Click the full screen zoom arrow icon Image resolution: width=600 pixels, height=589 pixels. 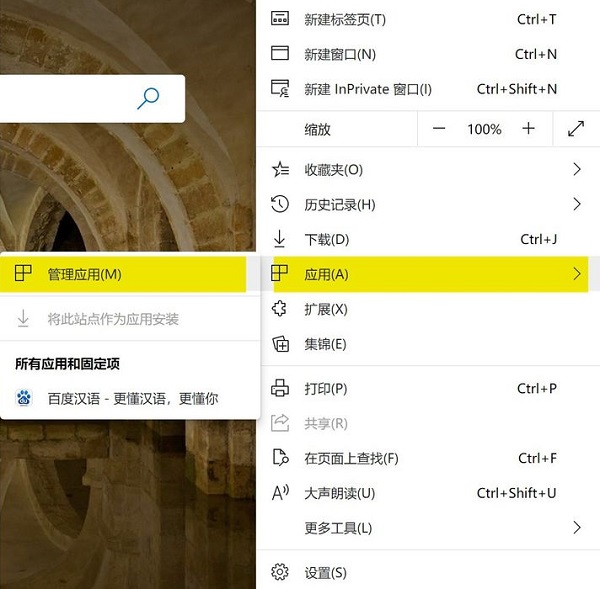pos(576,129)
